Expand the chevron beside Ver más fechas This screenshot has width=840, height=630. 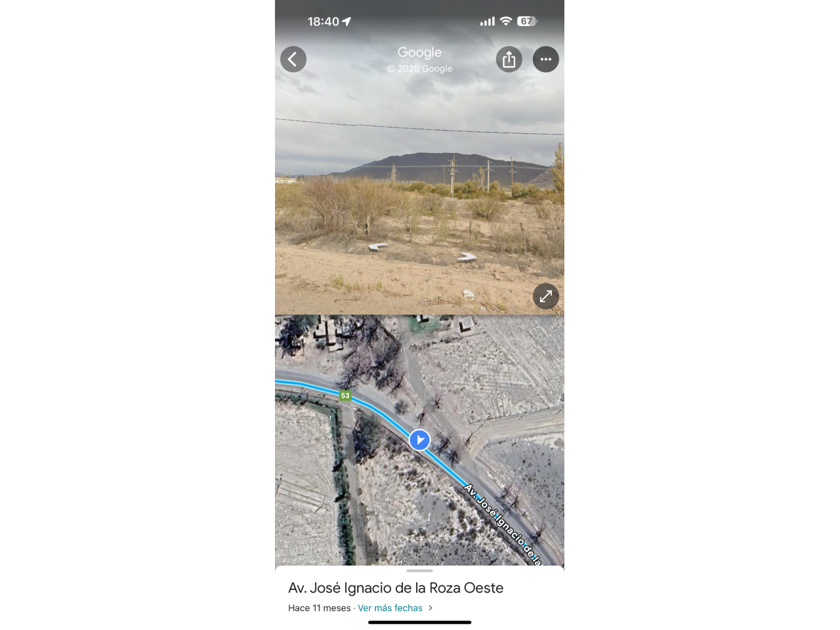(x=430, y=608)
